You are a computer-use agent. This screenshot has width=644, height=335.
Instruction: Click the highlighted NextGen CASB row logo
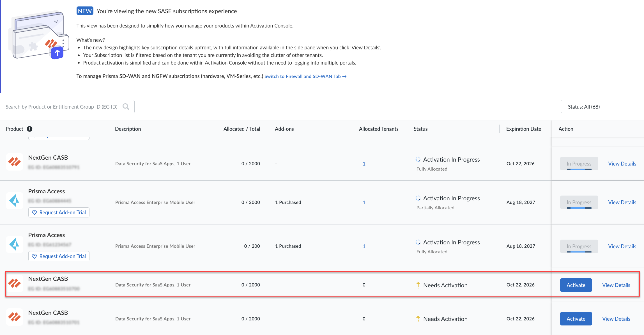14,283
